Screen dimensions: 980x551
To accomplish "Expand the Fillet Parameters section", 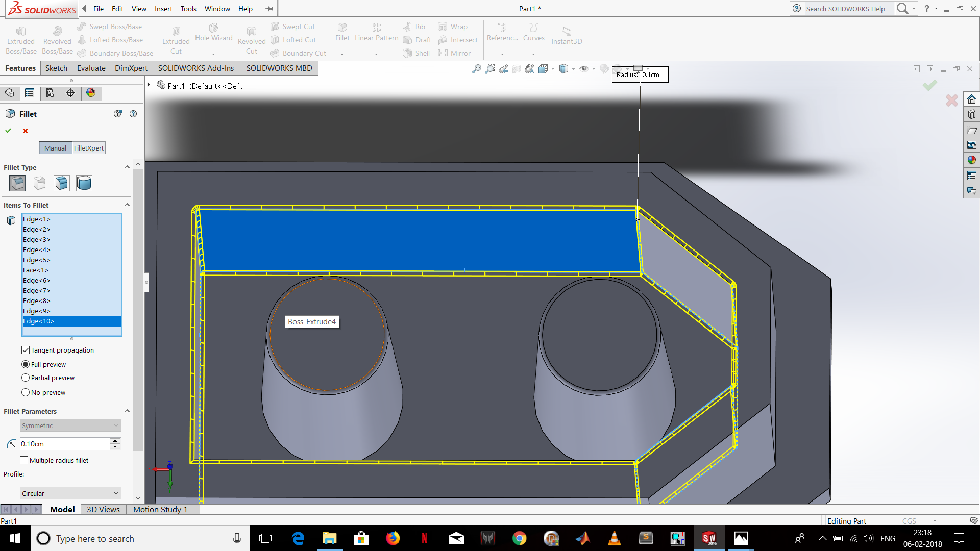I will (x=127, y=411).
